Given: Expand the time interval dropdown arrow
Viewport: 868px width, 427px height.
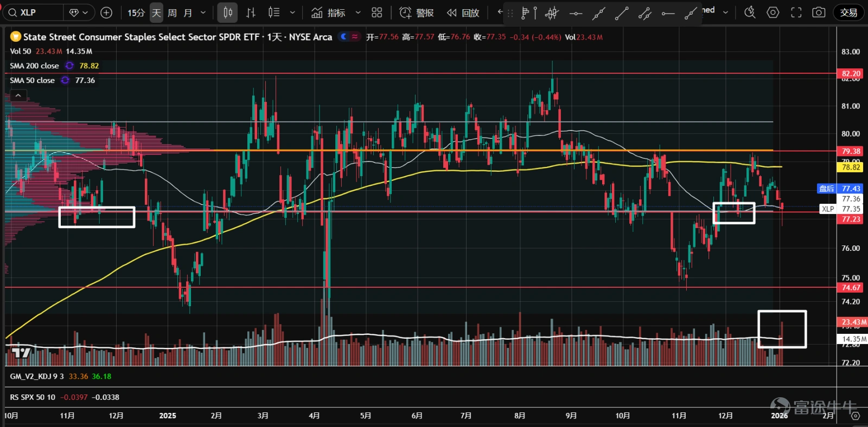Looking at the screenshot, I should point(203,12).
